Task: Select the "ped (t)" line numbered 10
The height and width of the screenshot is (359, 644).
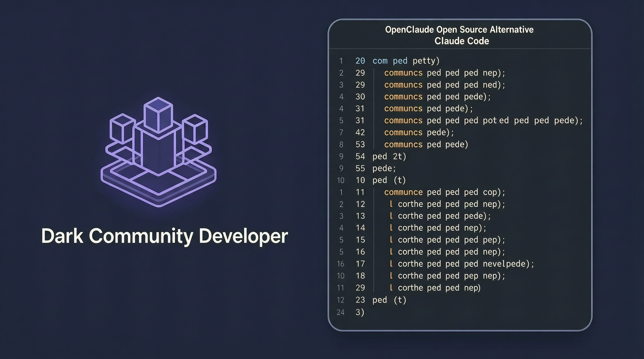Action: click(x=389, y=180)
